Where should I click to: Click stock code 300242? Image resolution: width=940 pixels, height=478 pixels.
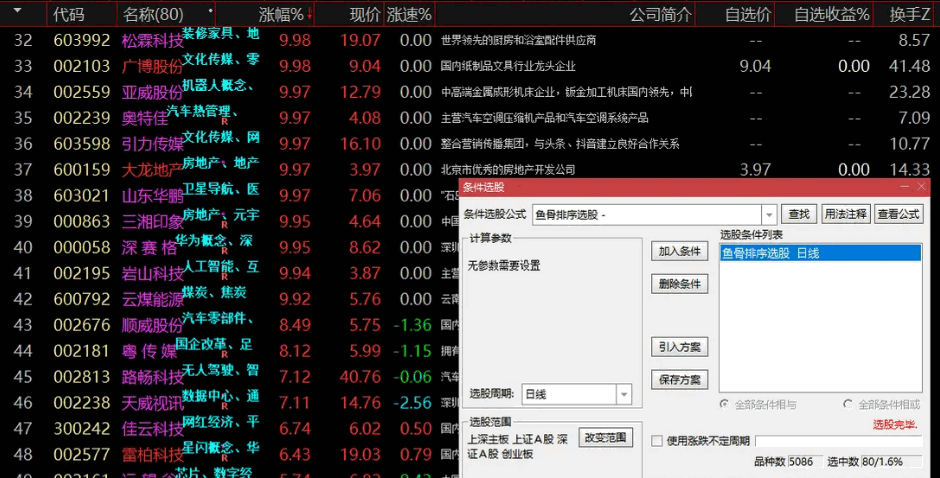point(82,428)
